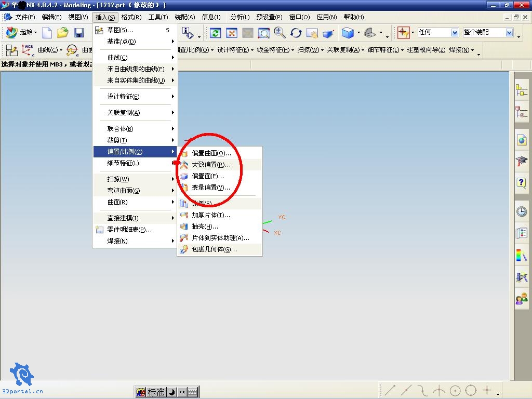Choose 大致偏置(R)... from submenu
The image size is (532, 399).
[x=220, y=165]
